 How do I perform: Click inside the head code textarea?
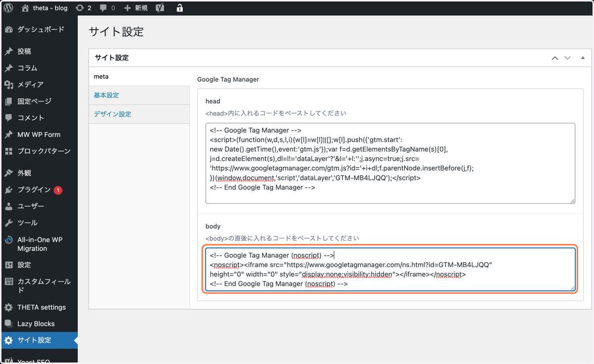390,163
